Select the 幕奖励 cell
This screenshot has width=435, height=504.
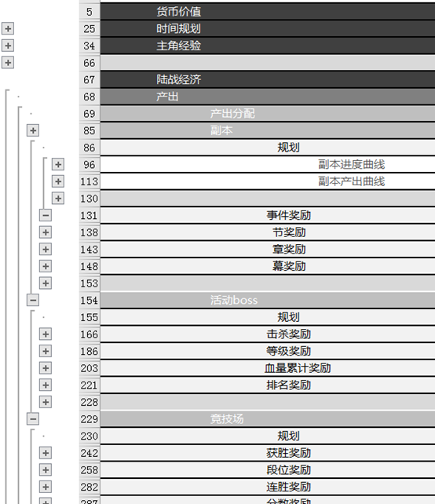(x=268, y=266)
